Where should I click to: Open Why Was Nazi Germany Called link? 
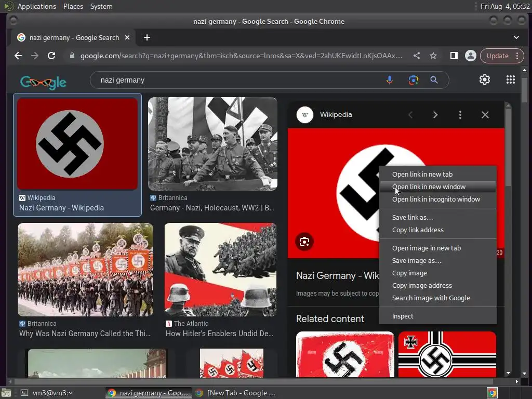click(x=85, y=334)
